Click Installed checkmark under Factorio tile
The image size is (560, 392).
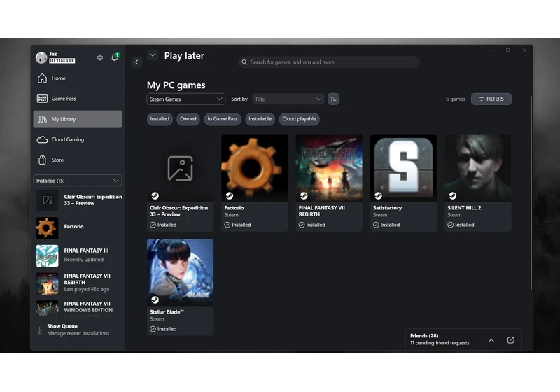[x=227, y=225]
